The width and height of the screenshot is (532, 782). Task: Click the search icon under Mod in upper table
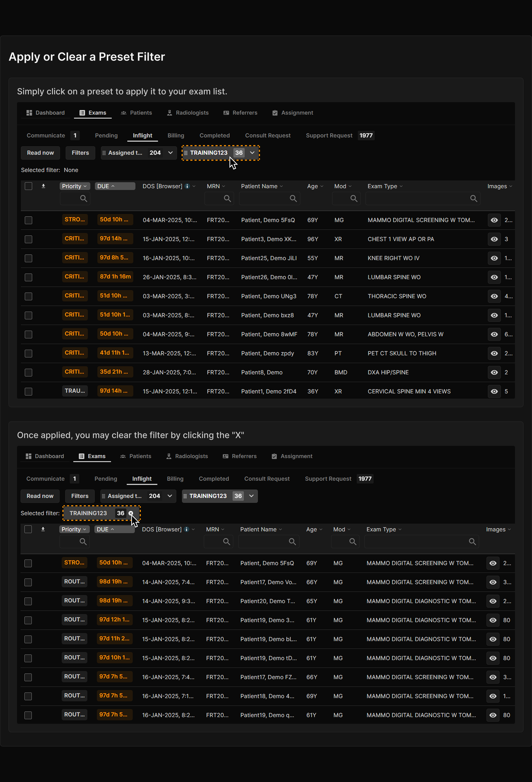354,198
